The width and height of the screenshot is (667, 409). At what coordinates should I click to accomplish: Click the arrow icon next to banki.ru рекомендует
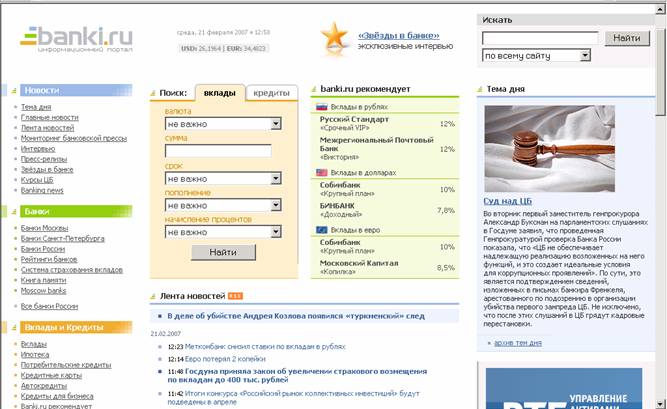(x=314, y=89)
